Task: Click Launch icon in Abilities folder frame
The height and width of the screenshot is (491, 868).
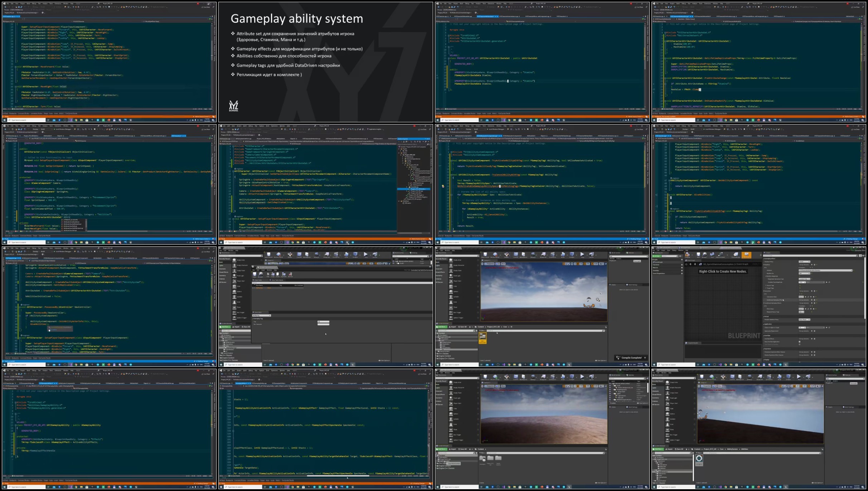Action: (808, 377)
